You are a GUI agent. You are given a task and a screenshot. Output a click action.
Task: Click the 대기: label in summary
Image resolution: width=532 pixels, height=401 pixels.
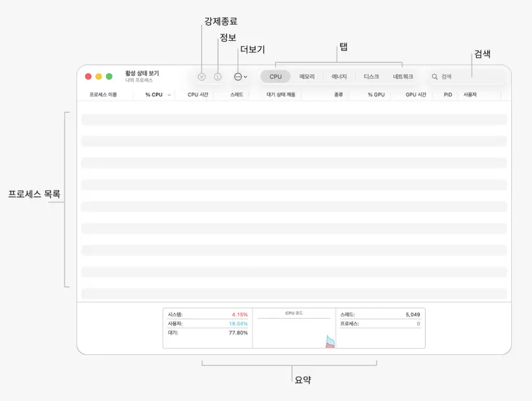click(x=173, y=333)
